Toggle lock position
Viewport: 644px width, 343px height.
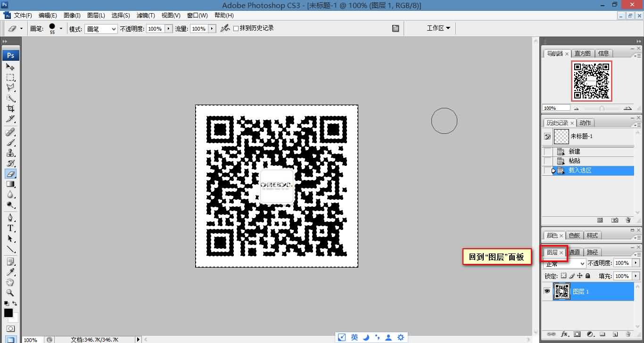(x=580, y=276)
